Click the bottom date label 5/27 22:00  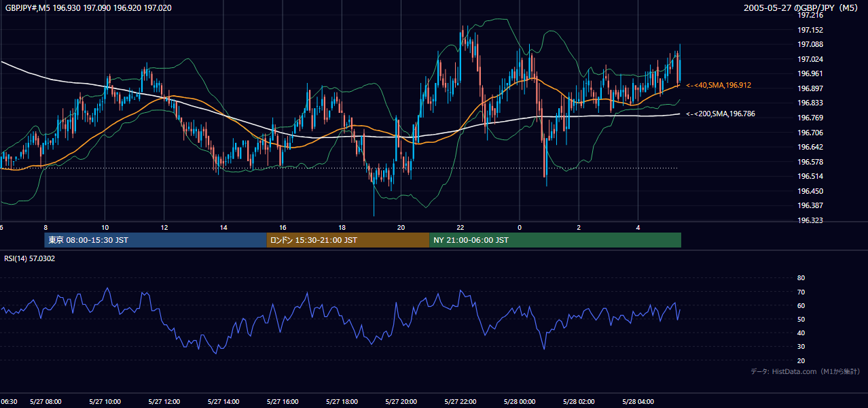pos(460,402)
